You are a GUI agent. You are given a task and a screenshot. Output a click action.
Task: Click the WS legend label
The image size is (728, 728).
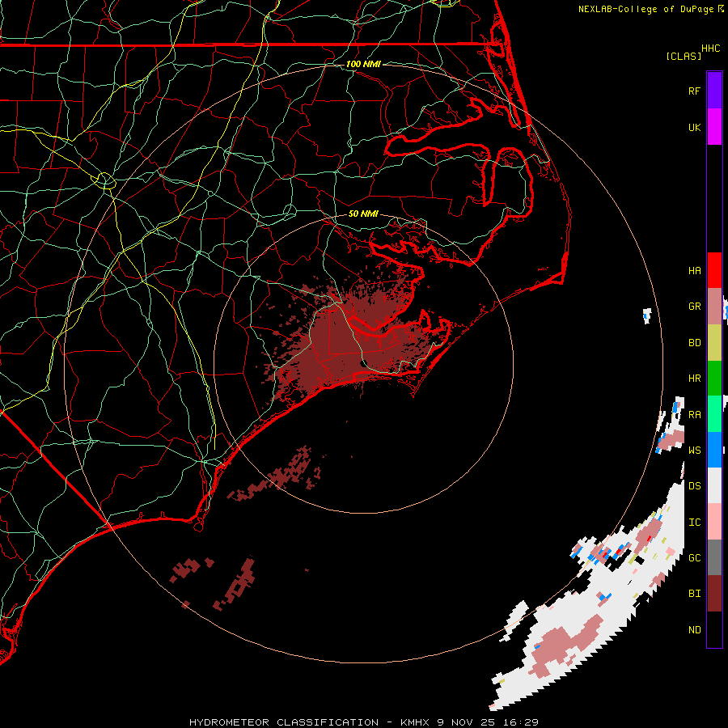click(x=694, y=451)
